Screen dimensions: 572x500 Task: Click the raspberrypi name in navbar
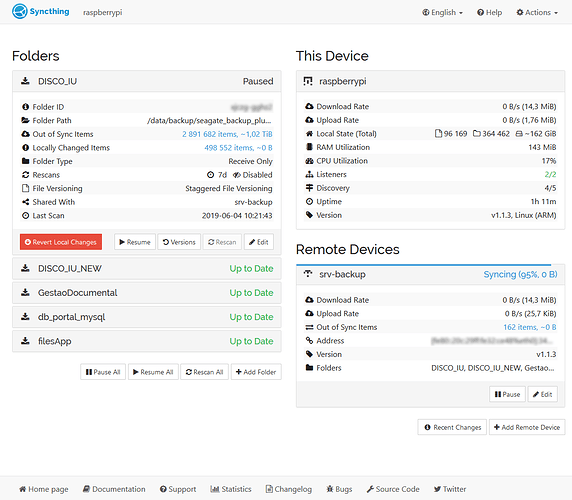tap(103, 12)
